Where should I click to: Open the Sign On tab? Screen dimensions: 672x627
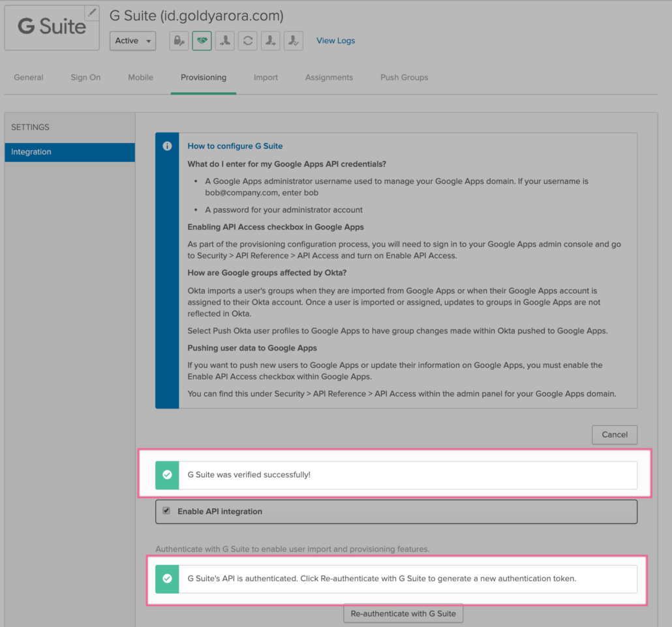coord(85,78)
